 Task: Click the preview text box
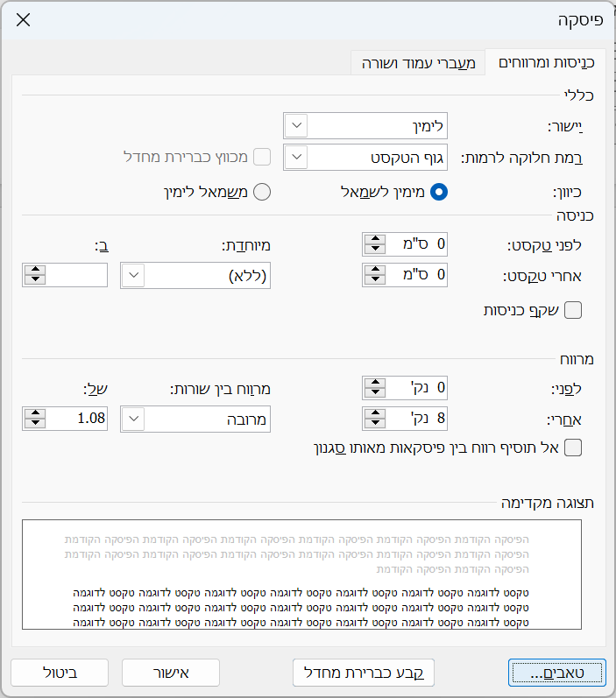click(301, 575)
